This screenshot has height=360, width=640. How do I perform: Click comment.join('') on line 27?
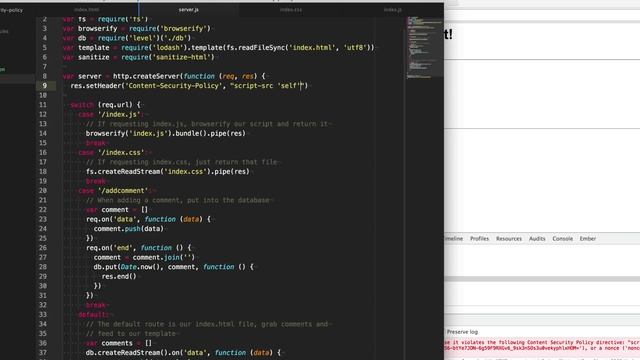tap(164, 258)
